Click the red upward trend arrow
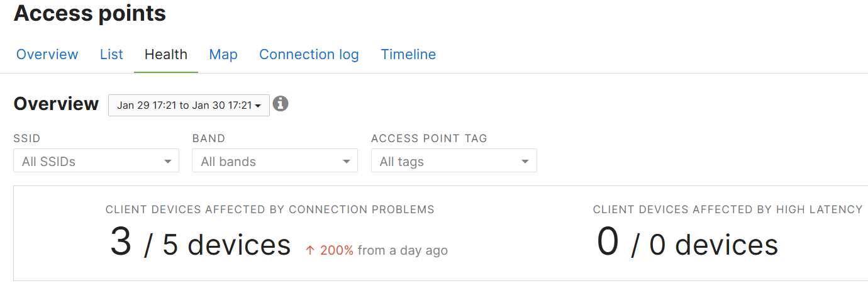The width and height of the screenshot is (868, 288). coord(309,250)
